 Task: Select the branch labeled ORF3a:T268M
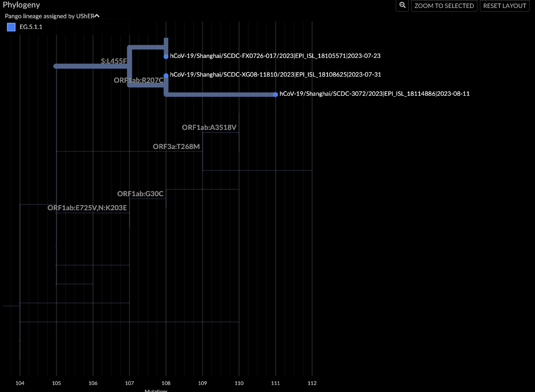pos(176,147)
